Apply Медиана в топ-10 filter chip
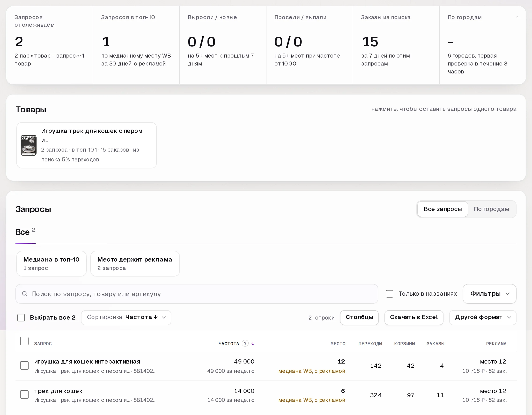This screenshot has width=532, height=415. coord(52,264)
